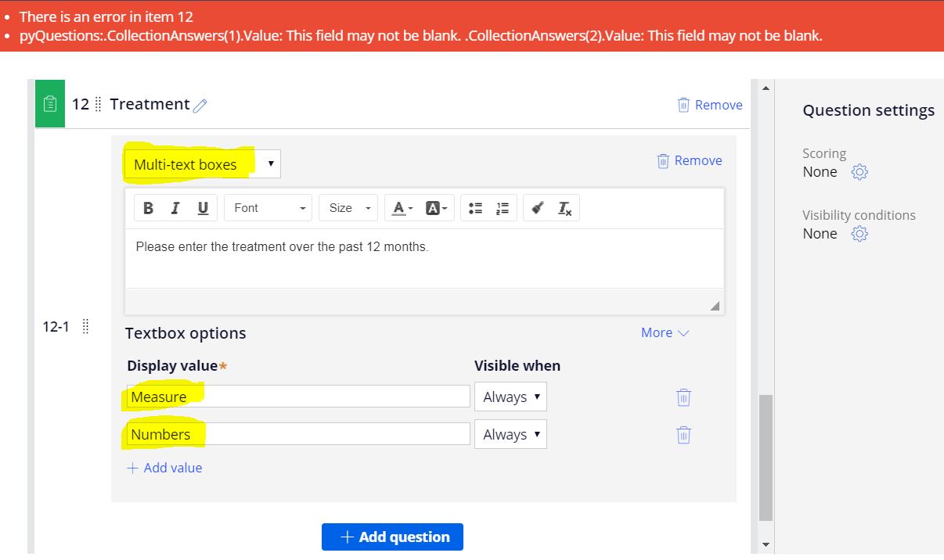Image resolution: width=944 pixels, height=560 pixels.
Task: Click the Add value link
Action: coord(164,468)
